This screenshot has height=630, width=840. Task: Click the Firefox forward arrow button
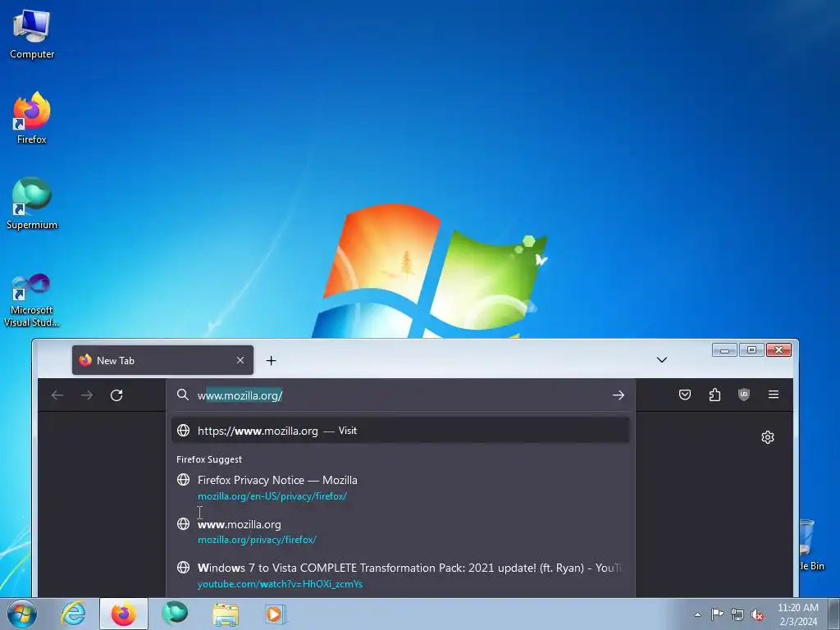pyautogui.click(x=87, y=395)
